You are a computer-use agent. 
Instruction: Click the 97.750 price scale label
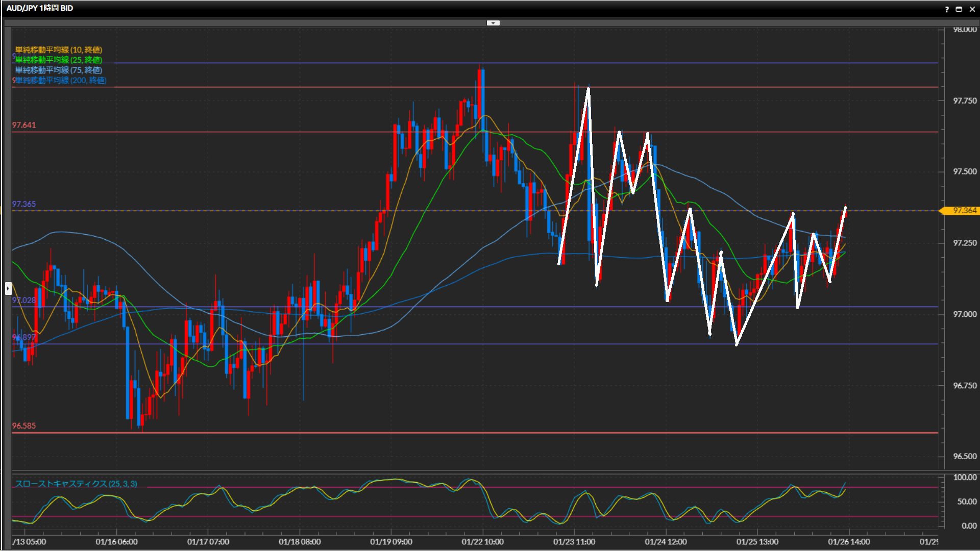tap(965, 101)
